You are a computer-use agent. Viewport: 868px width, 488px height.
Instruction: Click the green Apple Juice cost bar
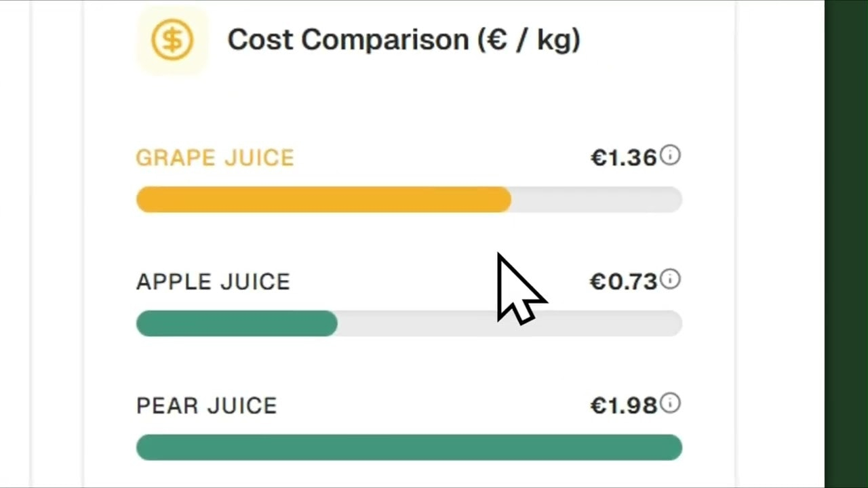point(237,324)
